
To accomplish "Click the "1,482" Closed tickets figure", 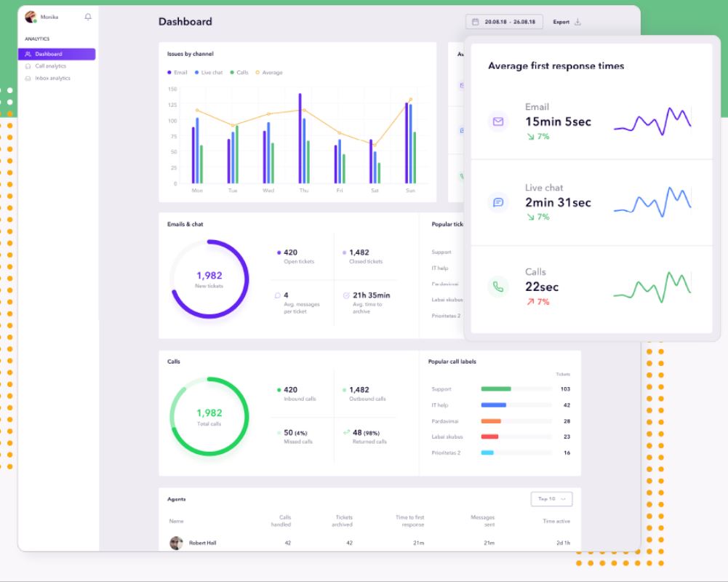I will (x=359, y=252).
